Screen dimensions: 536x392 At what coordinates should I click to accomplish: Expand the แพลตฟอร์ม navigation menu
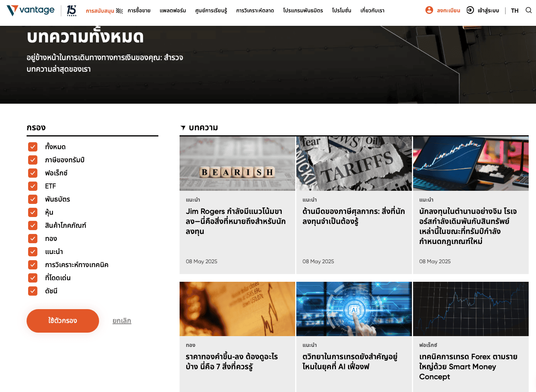[x=173, y=11]
